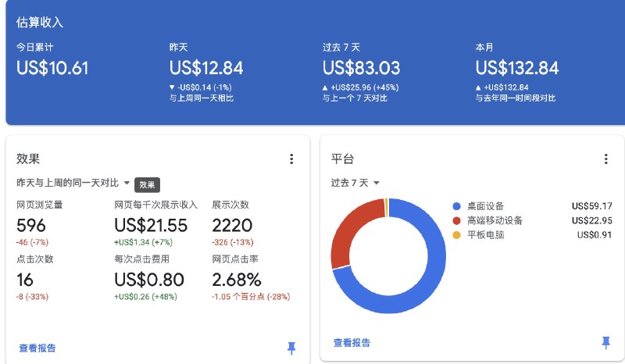The width and height of the screenshot is (625, 364).
Task: Pin the 效果 card with pushpin icon
Action: [x=291, y=348]
